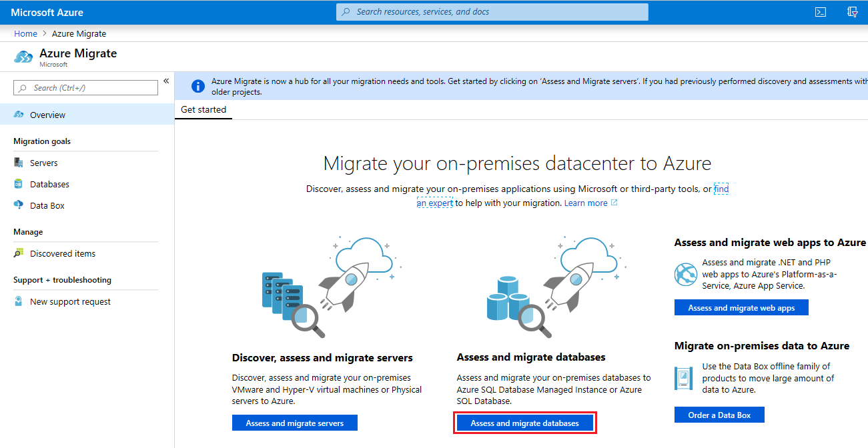Open Overview in the left menu
This screenshot has height=448, width=868.
[87, 115]
